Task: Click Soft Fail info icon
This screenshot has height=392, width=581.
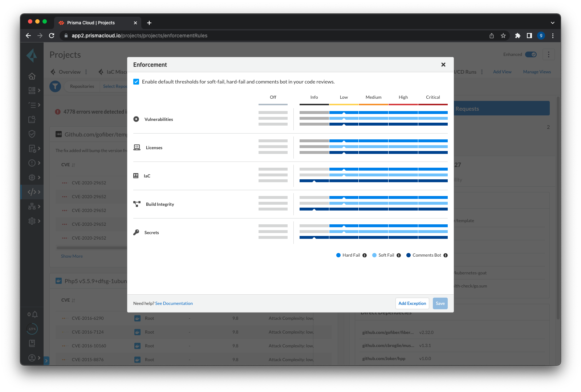Action: 399,255
